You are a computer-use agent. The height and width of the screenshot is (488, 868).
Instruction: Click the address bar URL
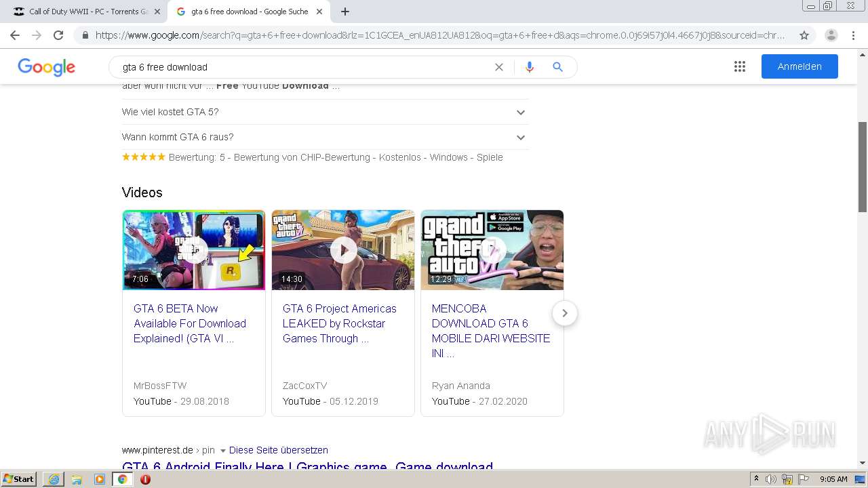(440, 35)
